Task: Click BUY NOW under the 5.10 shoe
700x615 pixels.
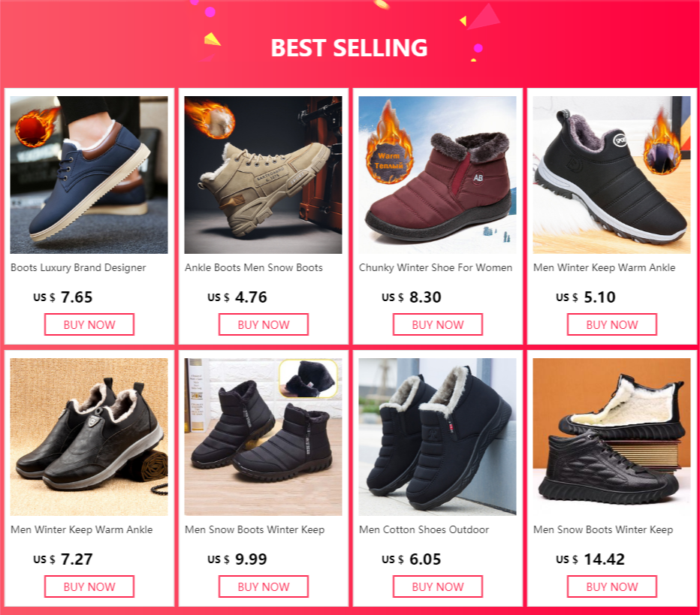Action: 612,324
